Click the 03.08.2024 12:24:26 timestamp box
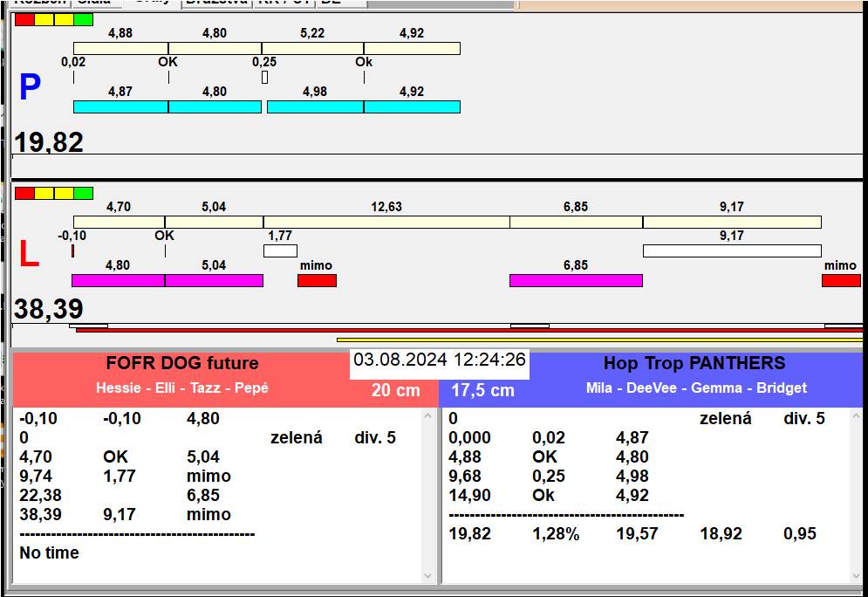Screen dimensions: 868x597 coord(440,360)
